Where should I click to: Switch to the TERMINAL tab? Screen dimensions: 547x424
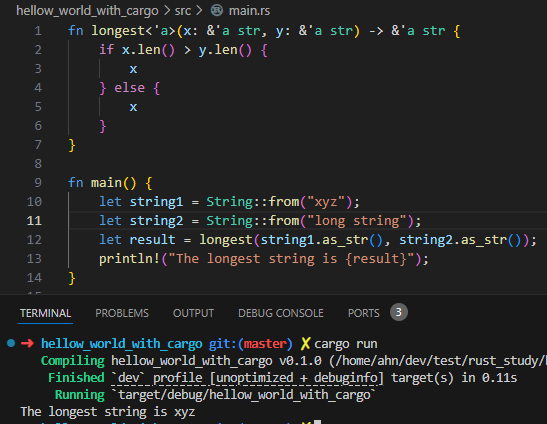[45, 313]
